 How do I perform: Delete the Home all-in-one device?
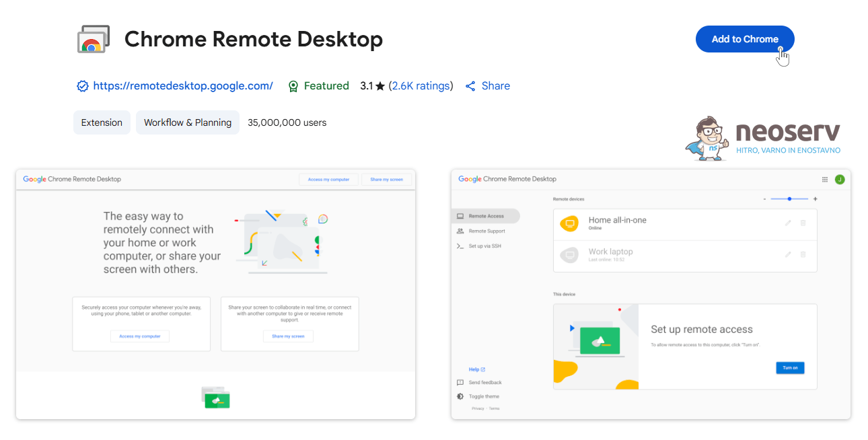point(803,223)
